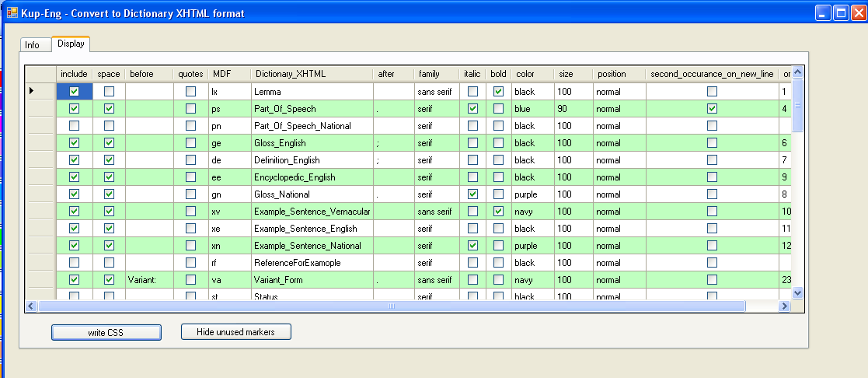868x378 pixels.
Task: Maximize the Kup-Eng window
Action: point(840,12)
